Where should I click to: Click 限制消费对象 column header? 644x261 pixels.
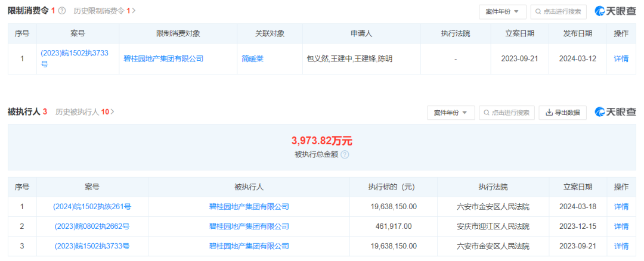point(178,33)
